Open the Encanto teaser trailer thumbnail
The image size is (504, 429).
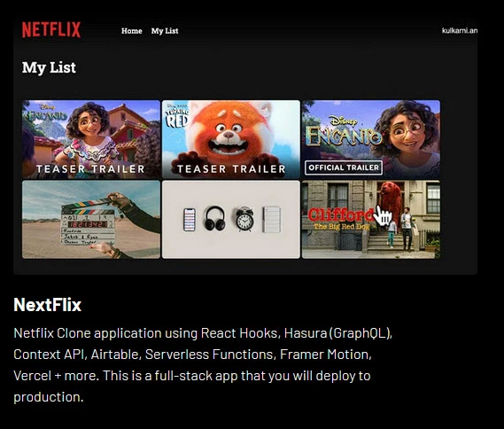(x=91, y=139)
